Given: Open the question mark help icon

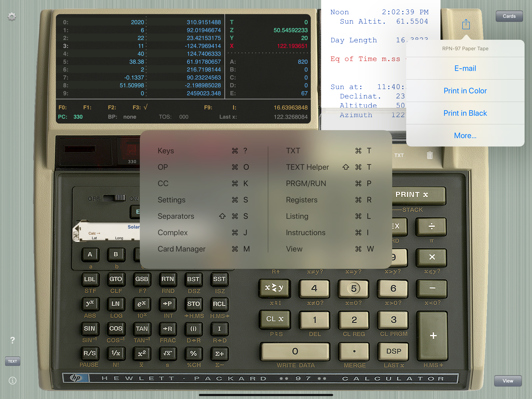Looking at the screenshot, I should pyautogui.click(x=12, y=340).
